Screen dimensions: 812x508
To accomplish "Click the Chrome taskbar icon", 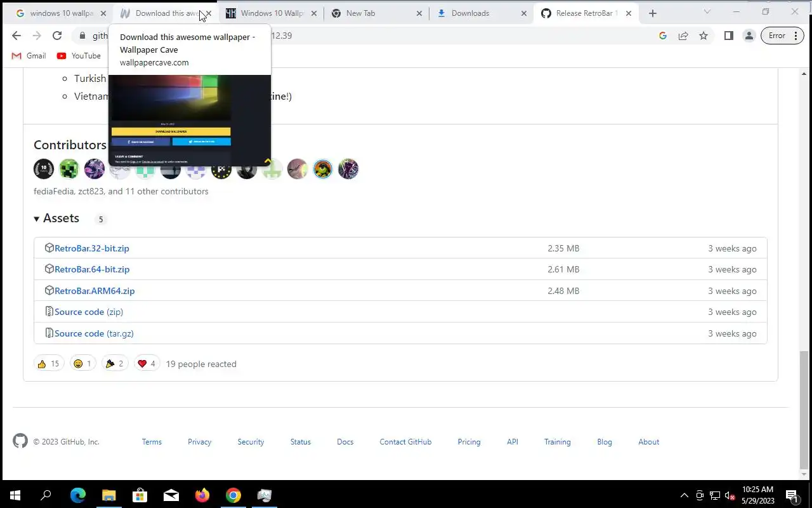I will tap(233, 495).
